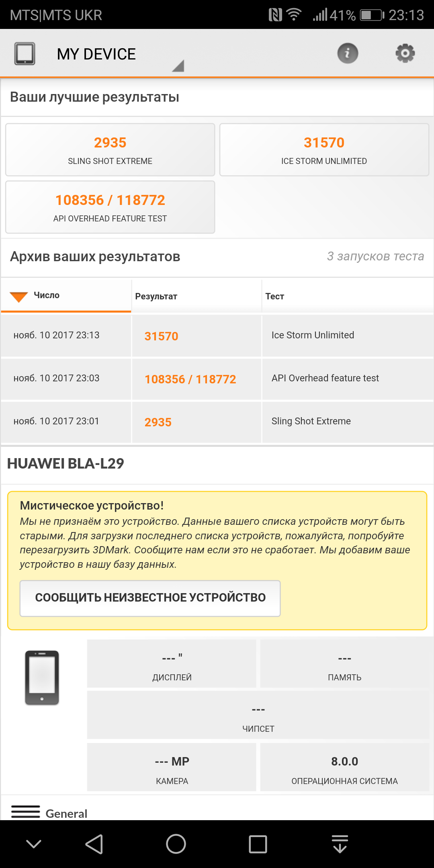The height and width of the screenshot is (868, 434).
Task: Tap the Чипсет spec tile
Action: pos(258,715)
